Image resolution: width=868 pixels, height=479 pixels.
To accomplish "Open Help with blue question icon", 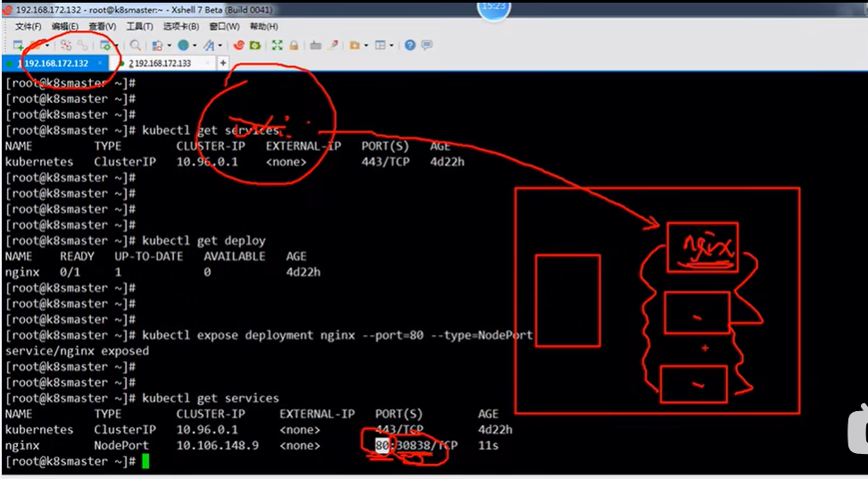I will (410, 46).
